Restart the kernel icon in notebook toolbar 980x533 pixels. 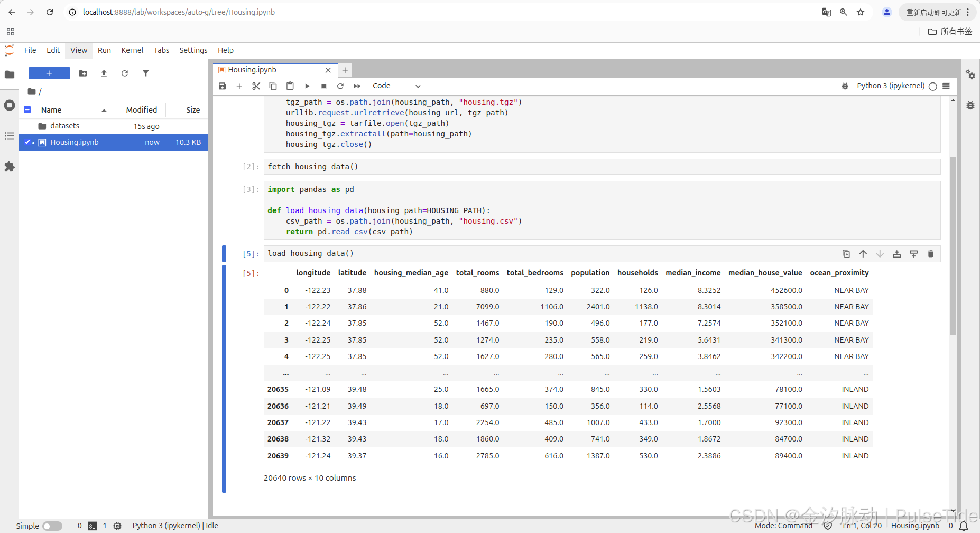[x=340, y=86]
